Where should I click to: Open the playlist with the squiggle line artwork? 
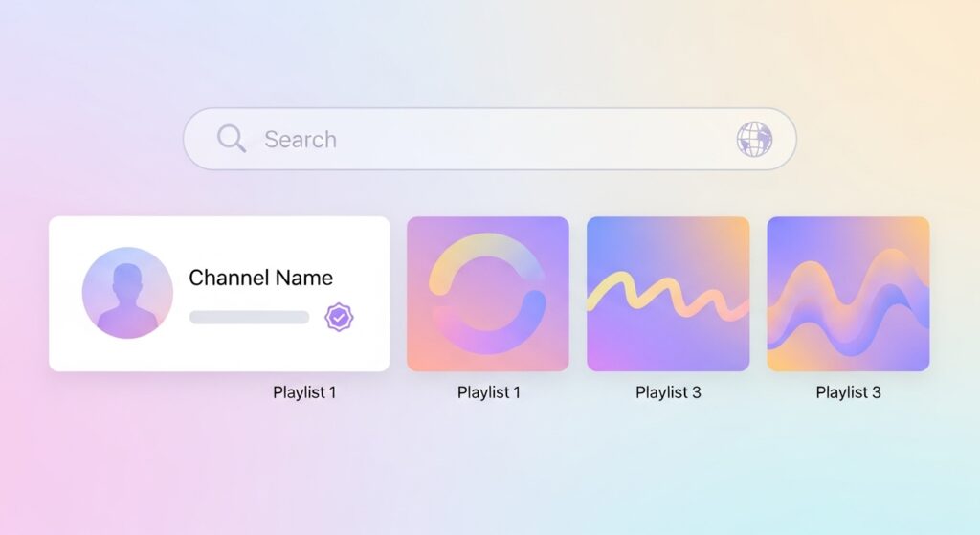point(668,294)
